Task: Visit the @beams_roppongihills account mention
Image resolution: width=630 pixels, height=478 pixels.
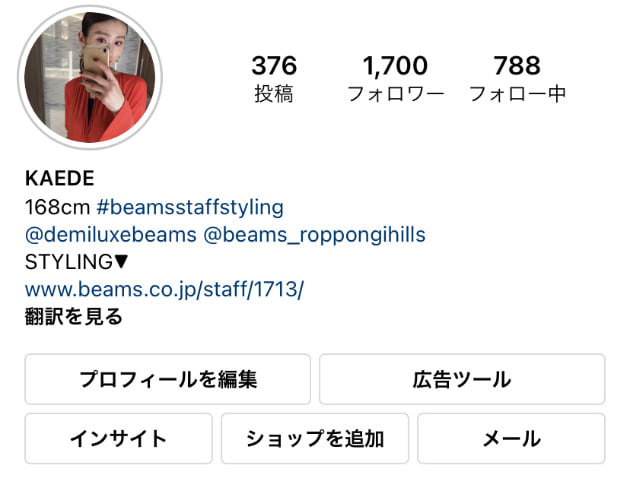Action: tap(314, 235)
